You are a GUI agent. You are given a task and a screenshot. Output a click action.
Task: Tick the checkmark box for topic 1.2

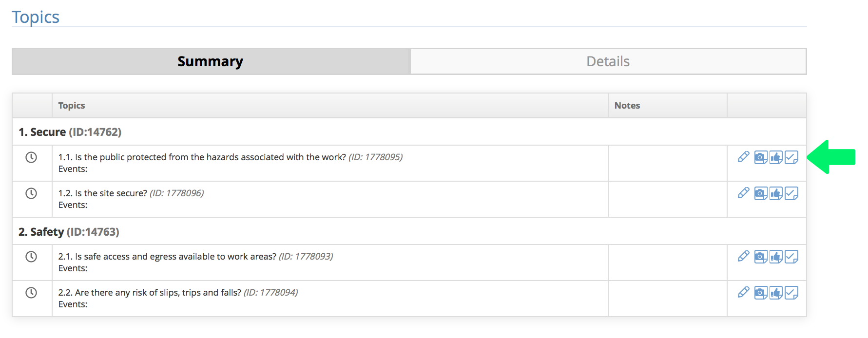791,193
